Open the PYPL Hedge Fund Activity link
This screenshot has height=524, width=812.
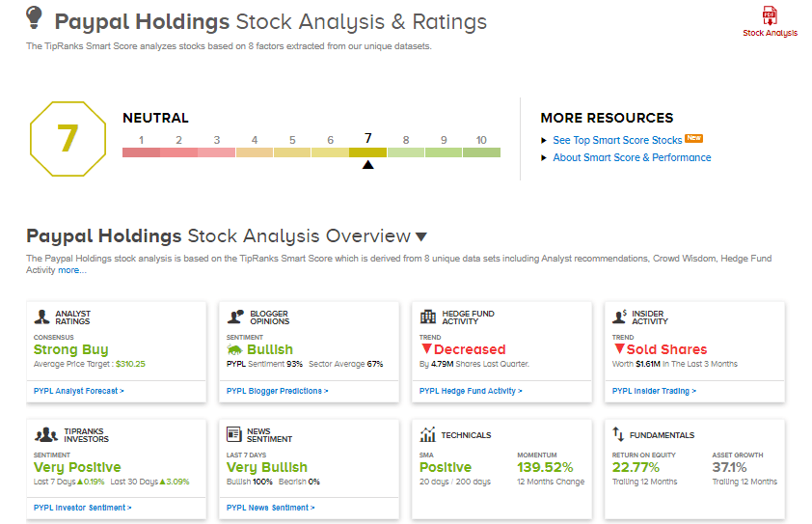[x=471, y=391]
